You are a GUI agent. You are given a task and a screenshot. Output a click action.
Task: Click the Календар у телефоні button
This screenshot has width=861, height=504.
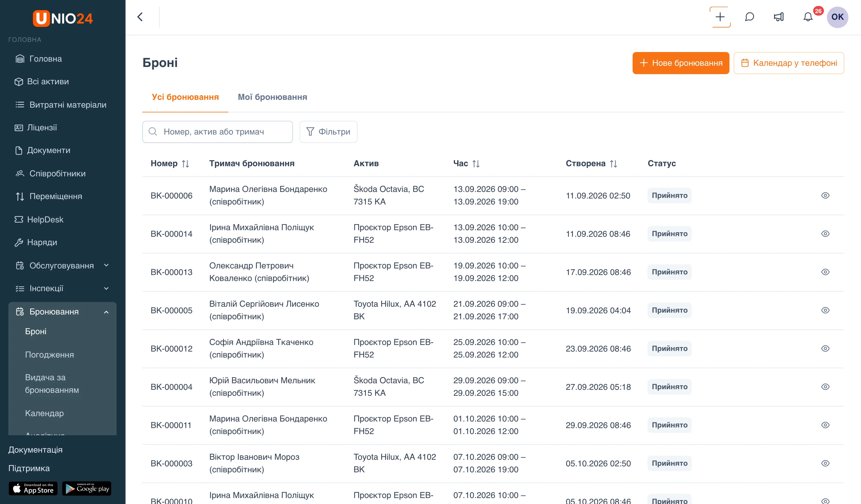click(x=789, y=63)
